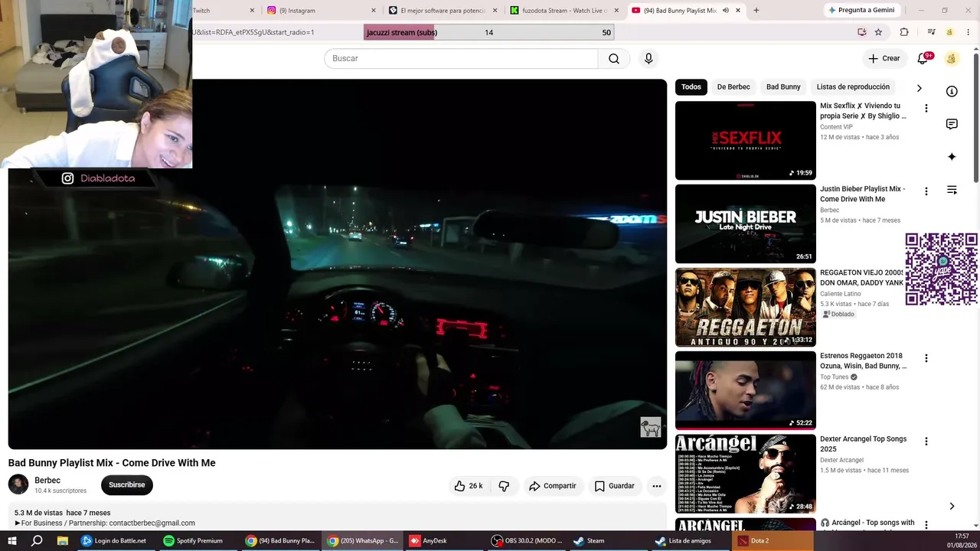Open the Berbec channel name link
This screenshot has height=551, width=980.
pos(47,481)
